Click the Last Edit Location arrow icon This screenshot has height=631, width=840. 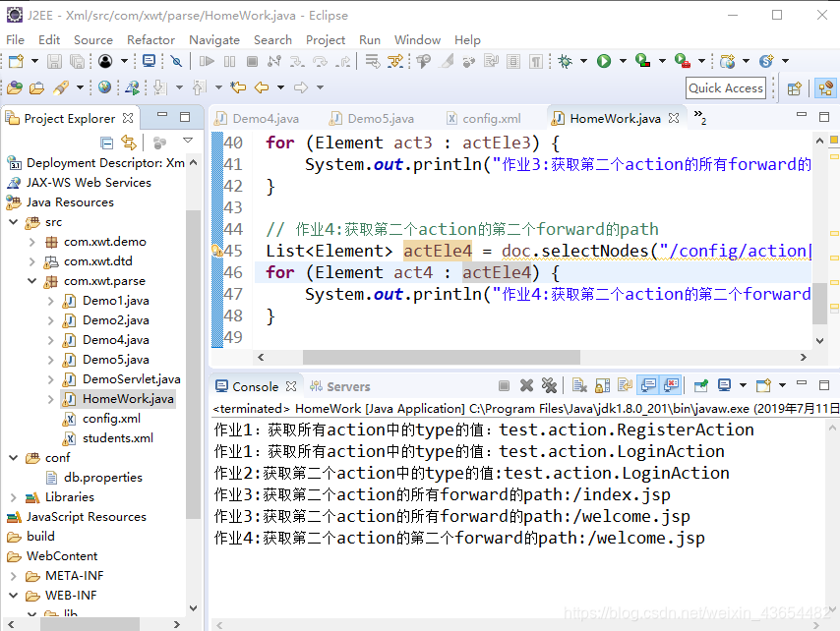238,87
